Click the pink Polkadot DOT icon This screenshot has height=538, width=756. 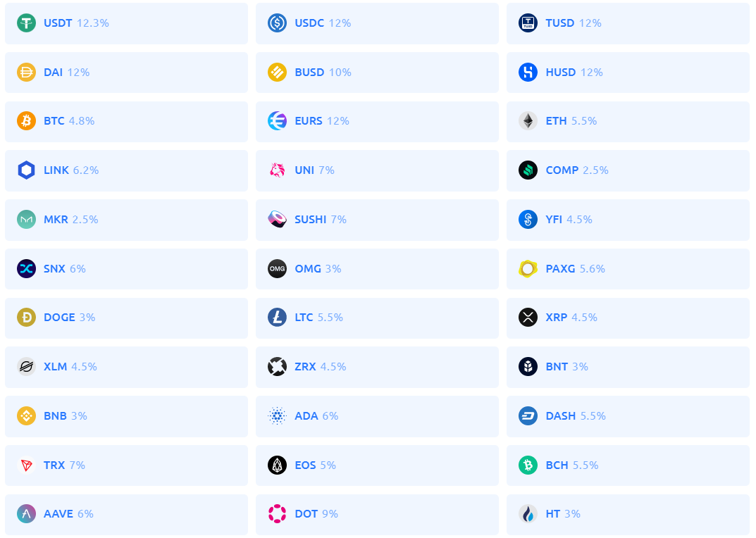coord(277,513)
